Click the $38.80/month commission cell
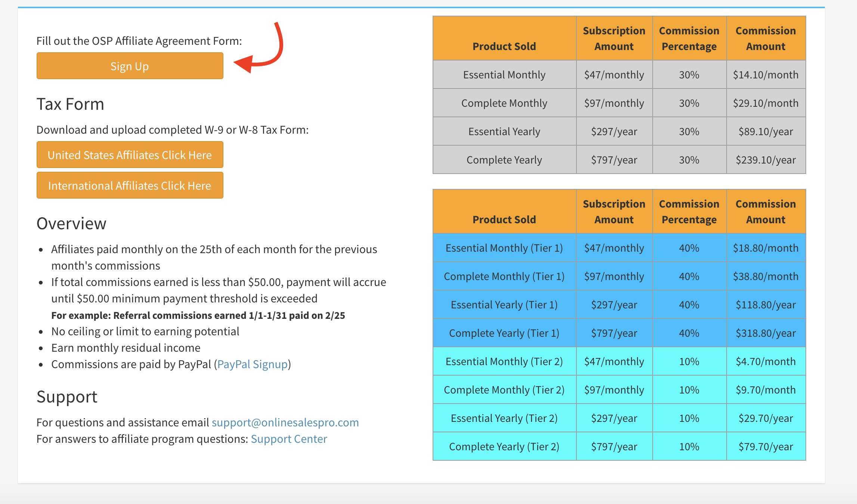The image size is (857, 504). click(x=766, y=276)
